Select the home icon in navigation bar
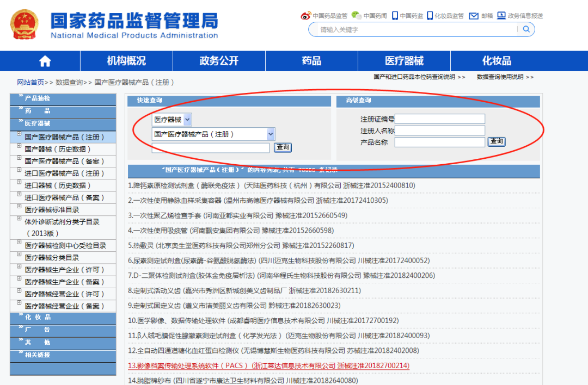This screenshot has height=385, width=588. point(45,61)
